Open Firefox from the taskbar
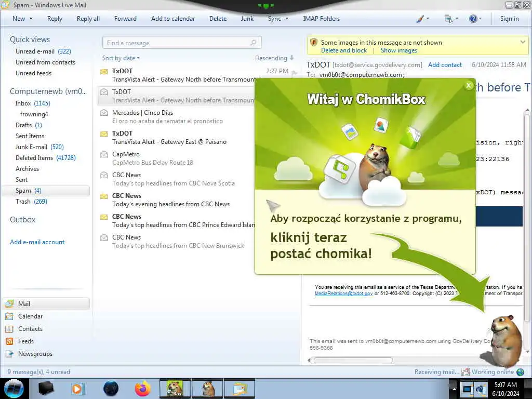 142,389
